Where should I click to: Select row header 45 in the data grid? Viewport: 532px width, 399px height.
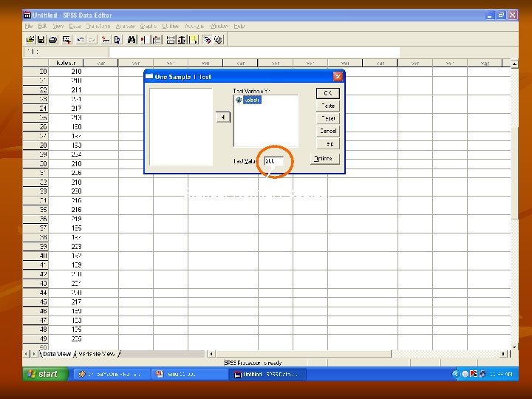tap(35, 302)
